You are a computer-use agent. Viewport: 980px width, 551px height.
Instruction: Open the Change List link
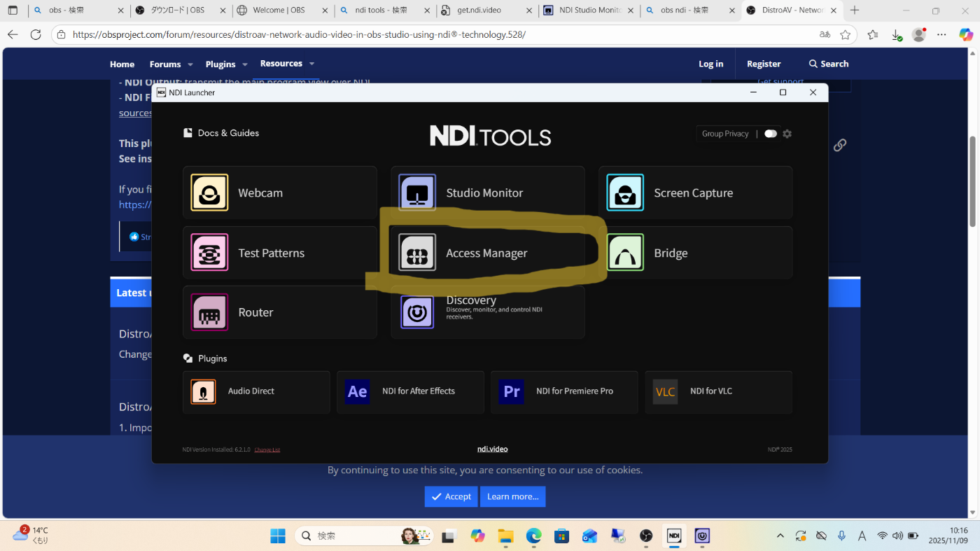267,449
